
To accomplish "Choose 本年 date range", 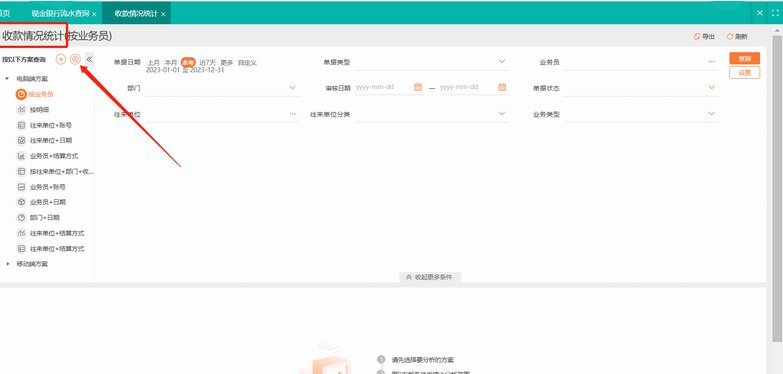I will pyautogui.click(x=188, y=62).
